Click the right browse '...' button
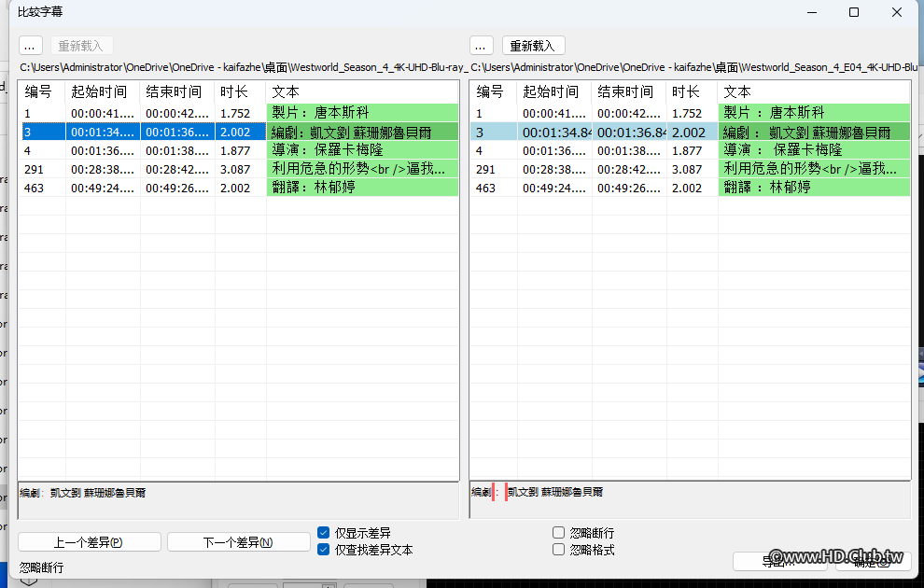Image resolution: width=924 pixels, height=588 pixels. (481, 46)
